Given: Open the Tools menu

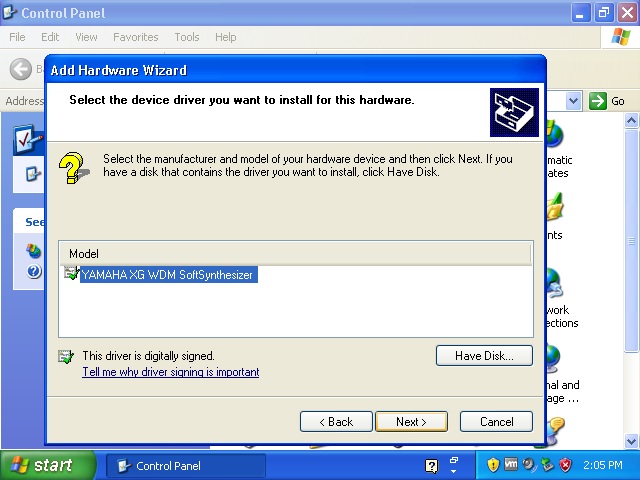Looking at the screenshot, I should [187, 37].
